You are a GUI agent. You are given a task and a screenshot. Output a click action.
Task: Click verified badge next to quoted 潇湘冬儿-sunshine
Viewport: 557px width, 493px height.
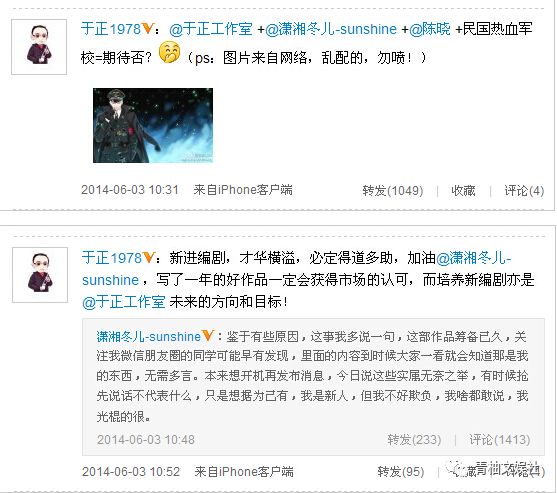point(208,335)
